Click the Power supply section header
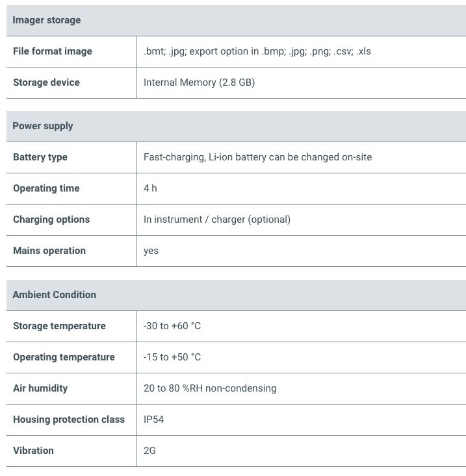Viewport: 466px width, 476px height. click(43, 126)
